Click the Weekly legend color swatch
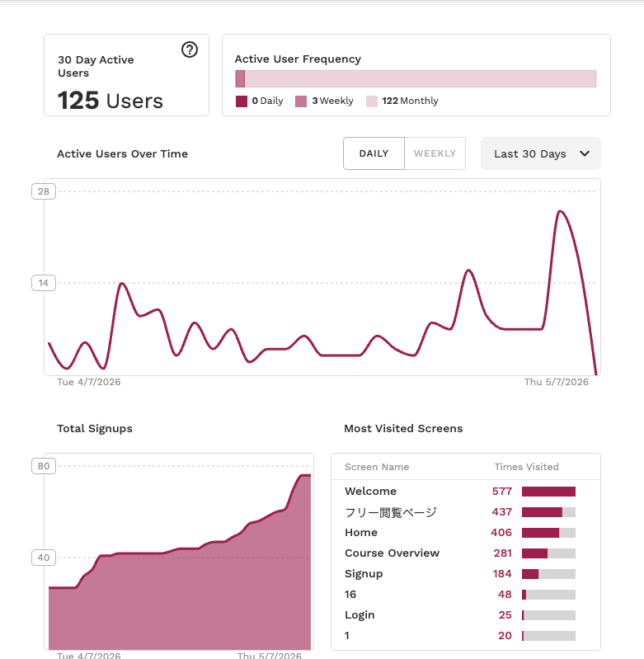 tap(301, 101)
